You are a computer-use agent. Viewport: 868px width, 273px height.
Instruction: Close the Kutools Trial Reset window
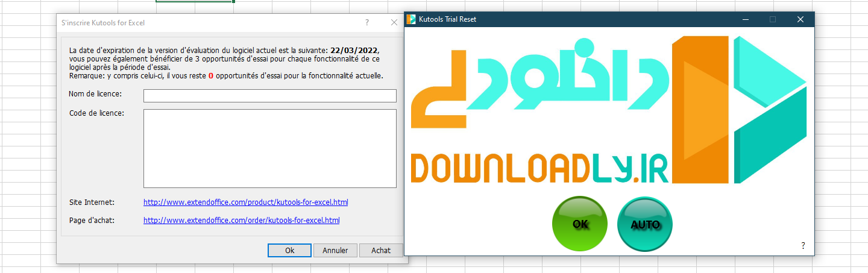click(800, 19)
